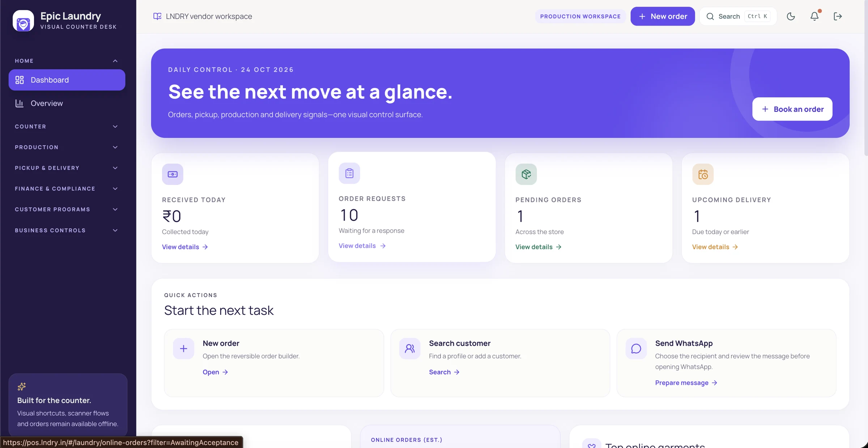The image size is (868, 448).
Task: Click Prepare message link
Action: point(686,383)
